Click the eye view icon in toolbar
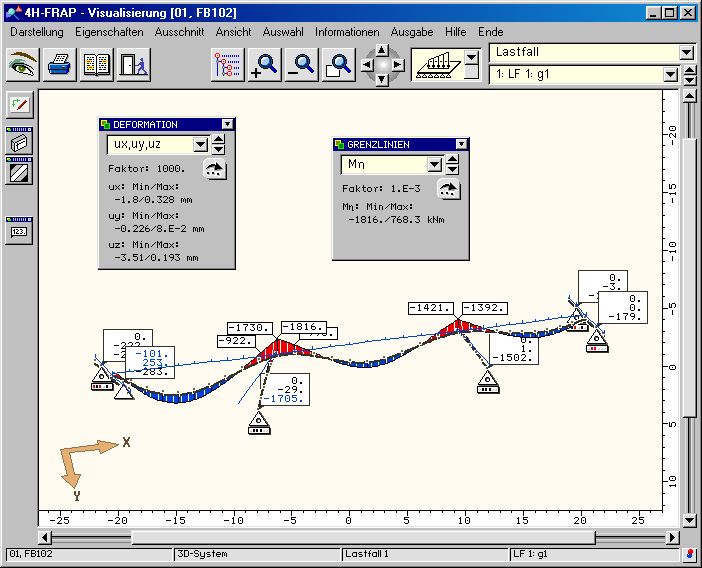The image size is (702, 568). (x=24, y=65)
